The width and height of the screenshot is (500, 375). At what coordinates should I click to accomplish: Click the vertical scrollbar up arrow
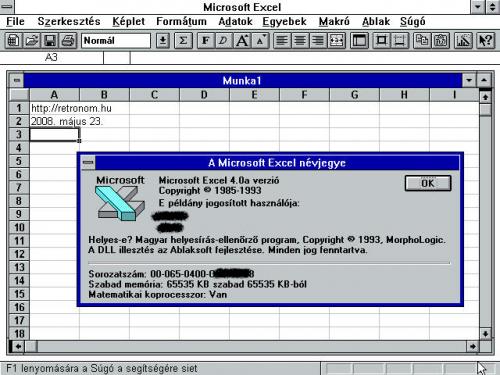[x=485, y=97]
